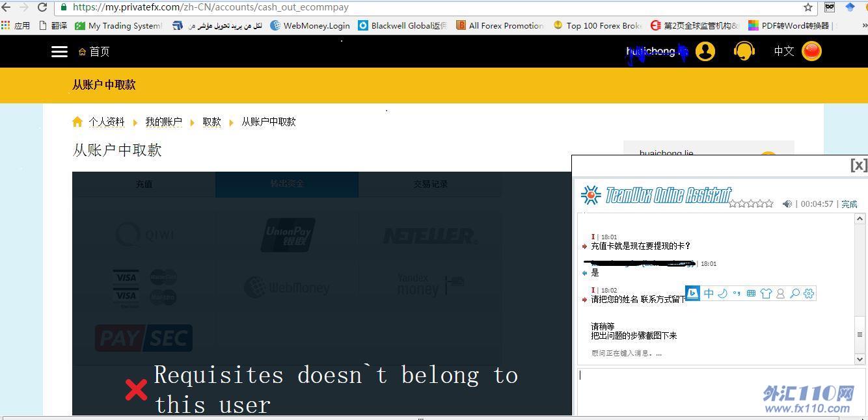
Task: Toggle punctuation mode on IME bar
Action: (x=737, y=293)
